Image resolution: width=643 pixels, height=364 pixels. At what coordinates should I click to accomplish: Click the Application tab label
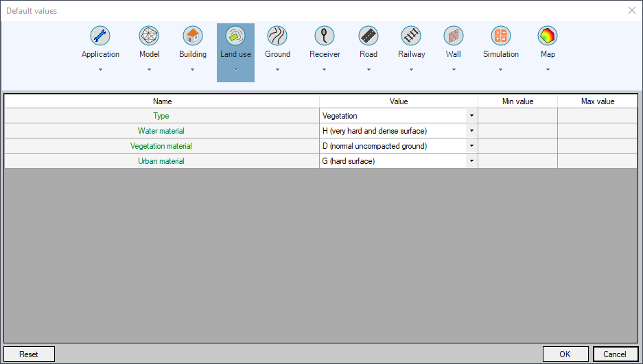pos(100,54)
